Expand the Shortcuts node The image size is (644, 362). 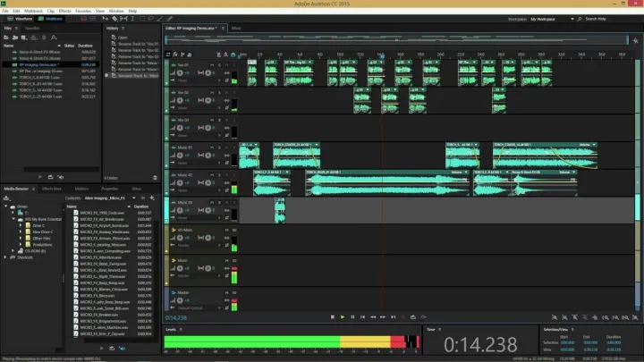coord(5,257)
